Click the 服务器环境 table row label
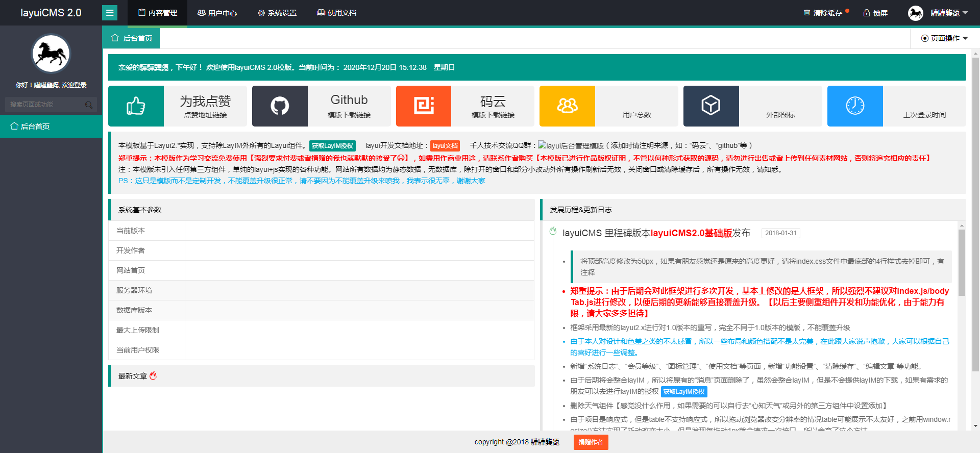The image size is (980, 453). pos(134,290)
